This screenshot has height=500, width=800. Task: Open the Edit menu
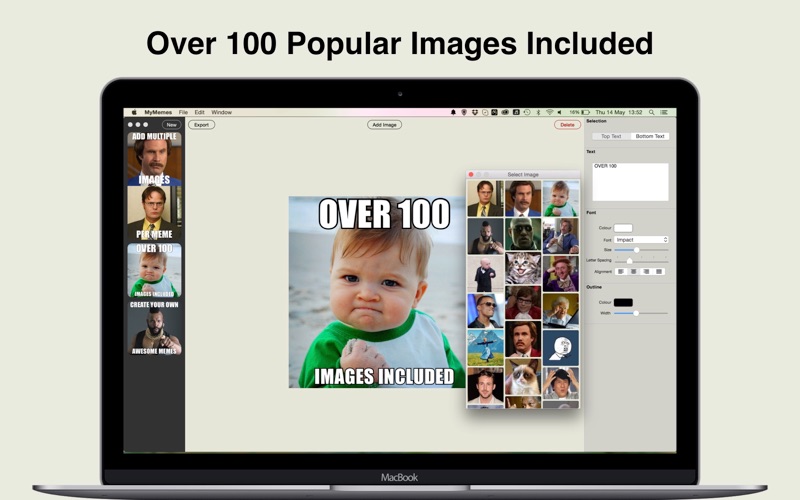199,112
